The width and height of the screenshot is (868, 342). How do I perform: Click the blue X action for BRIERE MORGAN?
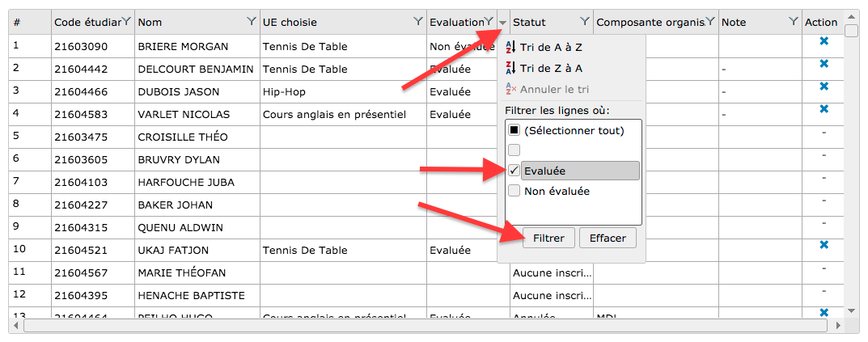[824, 40]
